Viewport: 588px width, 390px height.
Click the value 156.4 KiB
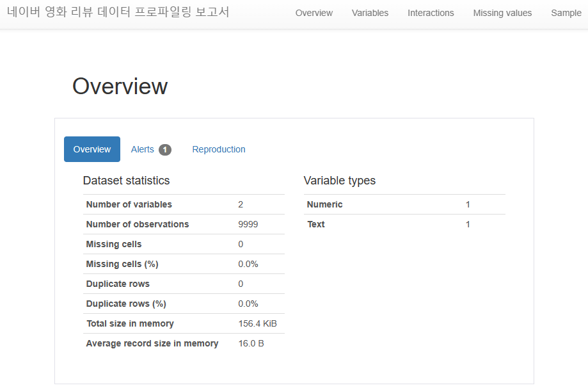[258, 324]
